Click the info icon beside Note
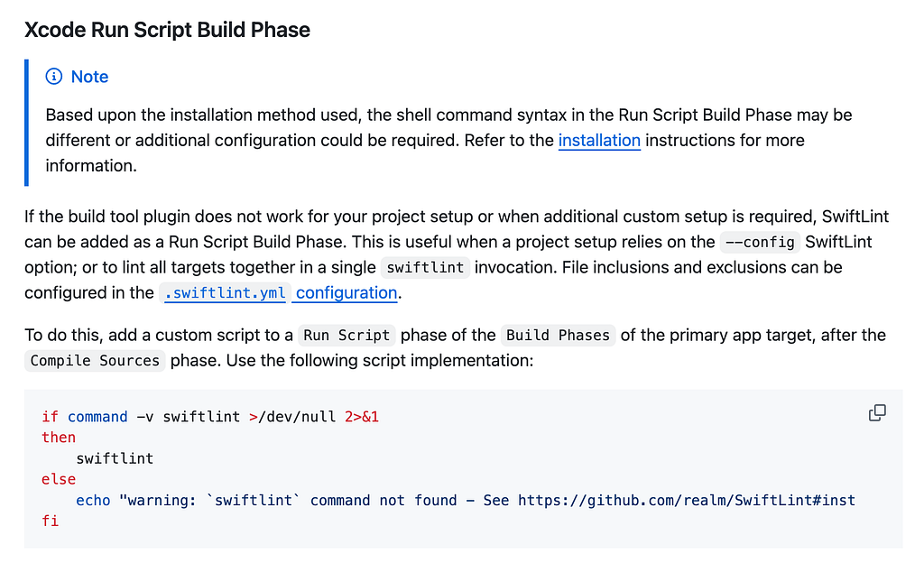 click(x=53, y=77)
